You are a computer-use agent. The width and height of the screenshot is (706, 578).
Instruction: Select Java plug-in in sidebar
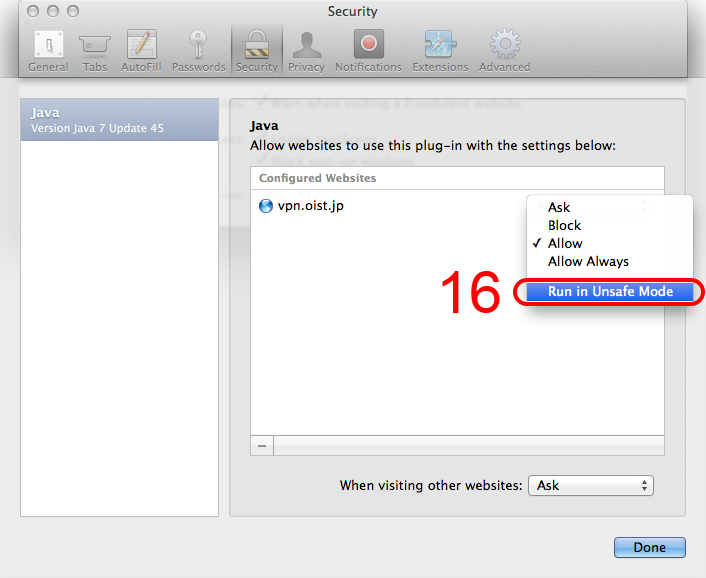click(x=119, y=120)
